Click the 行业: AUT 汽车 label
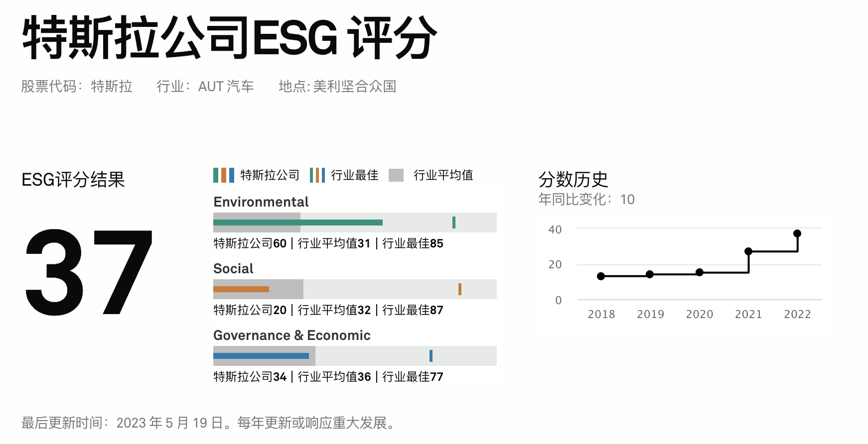868x444 pixels. coord(205,87)
